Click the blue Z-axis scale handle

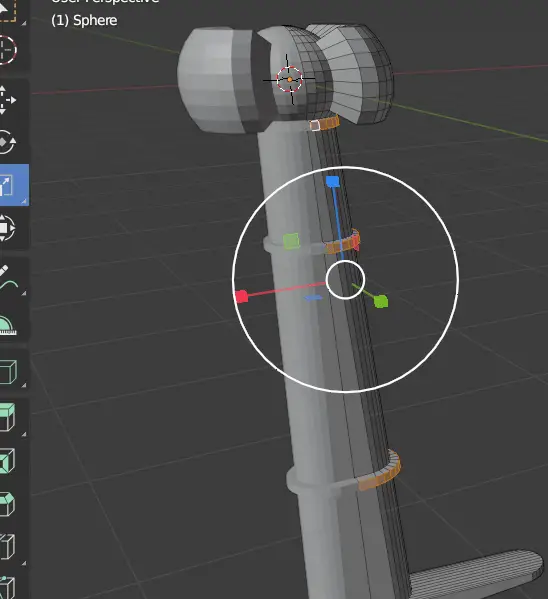tap(332, 181)
